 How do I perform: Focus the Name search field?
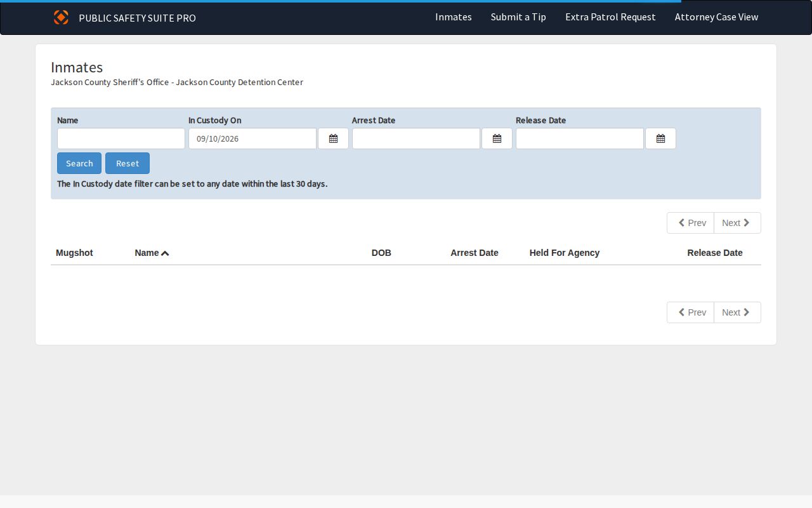click(121, 138)
